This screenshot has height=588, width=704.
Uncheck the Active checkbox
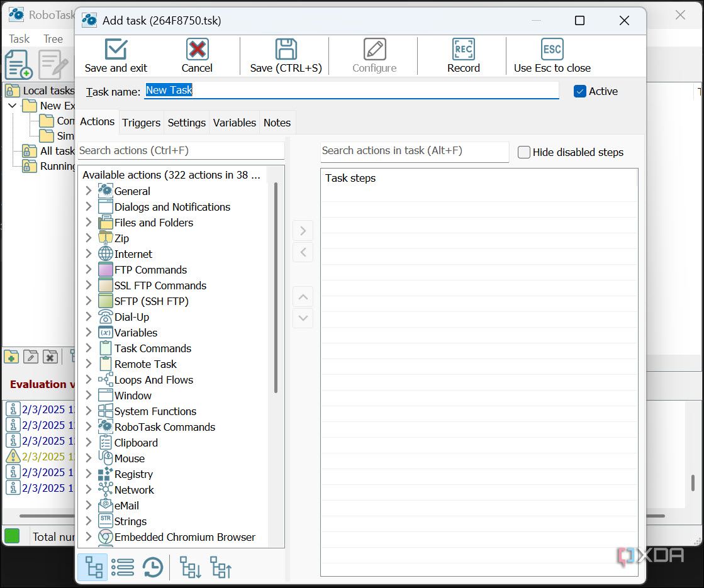pyautogui.click(x=579, y=92)
